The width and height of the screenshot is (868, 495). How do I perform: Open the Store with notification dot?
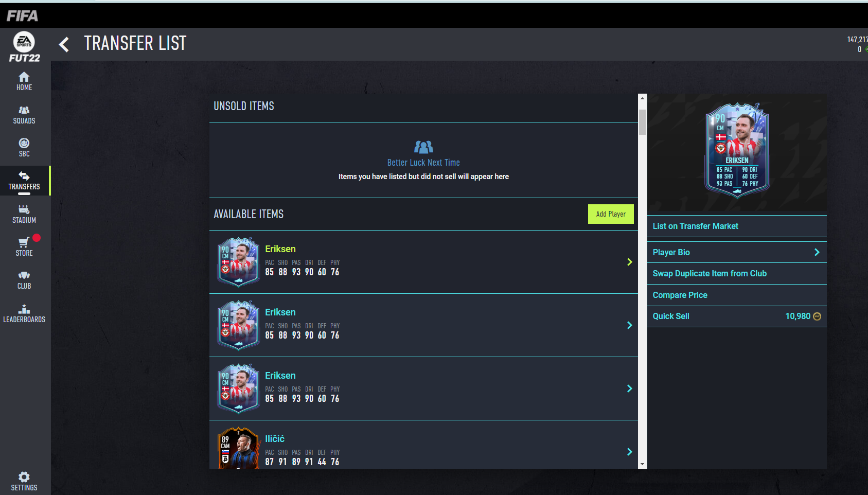pyautogui.click(x=24, y=246)
